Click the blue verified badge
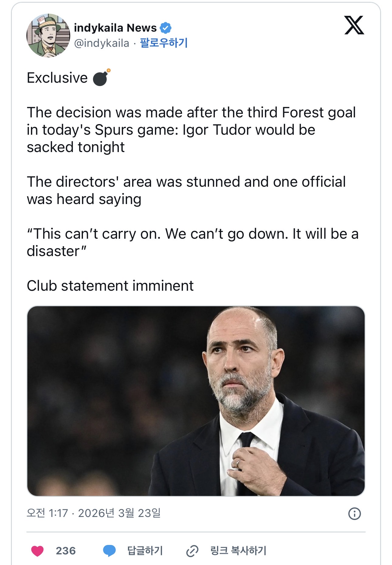 point(166,28)
